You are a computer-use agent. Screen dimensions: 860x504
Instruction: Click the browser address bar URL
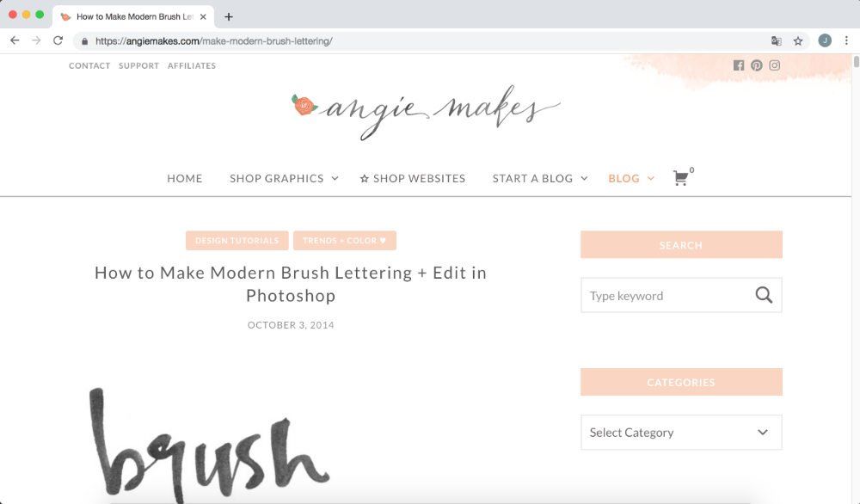click(214, 41)
